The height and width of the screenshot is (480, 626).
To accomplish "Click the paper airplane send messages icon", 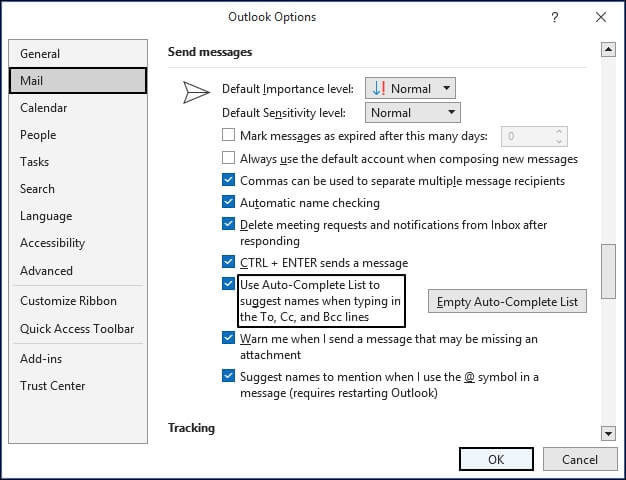I will pos(196,92).
